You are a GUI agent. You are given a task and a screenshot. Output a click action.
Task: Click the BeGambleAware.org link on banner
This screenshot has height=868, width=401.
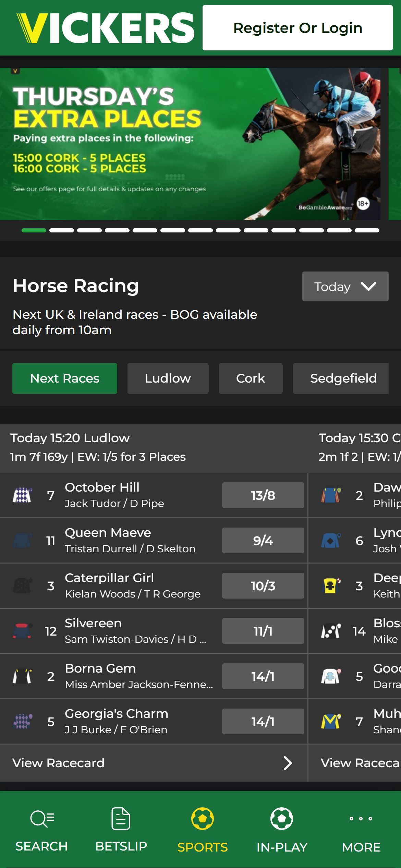pyautogui.click(x=325, y=207)
